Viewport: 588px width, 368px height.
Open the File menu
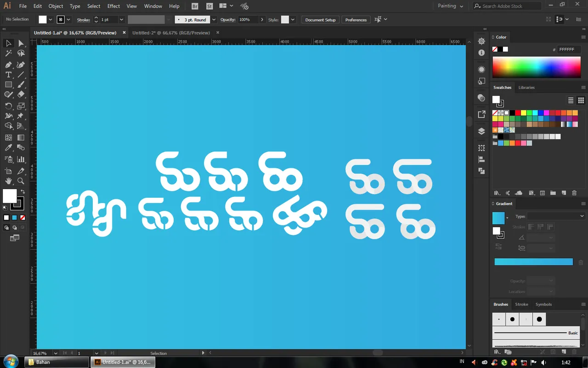click(23, 6)
